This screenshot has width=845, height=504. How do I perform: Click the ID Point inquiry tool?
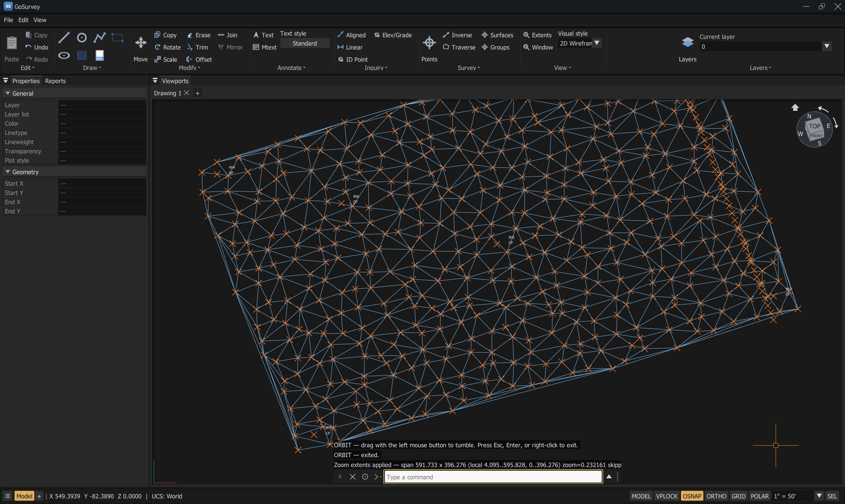353,59
